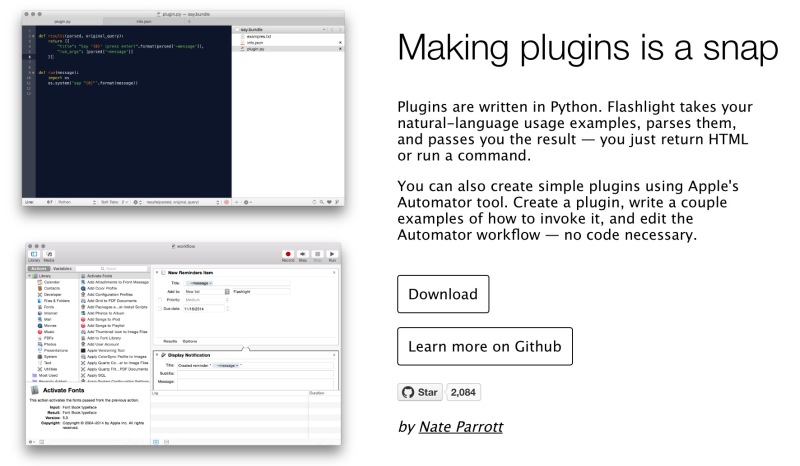Switch to plugin.py tab in code editor

pos(62,21)
